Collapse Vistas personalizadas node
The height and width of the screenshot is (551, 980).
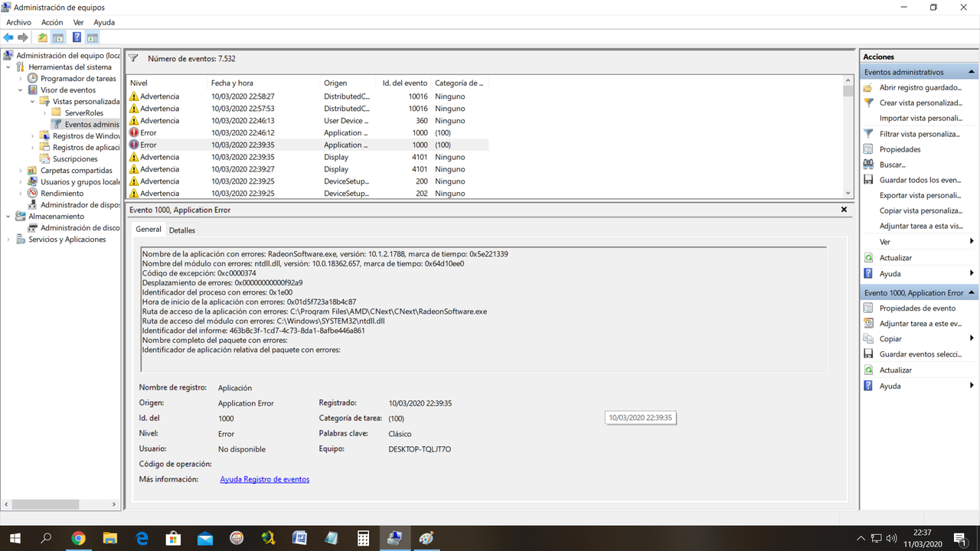33,102
